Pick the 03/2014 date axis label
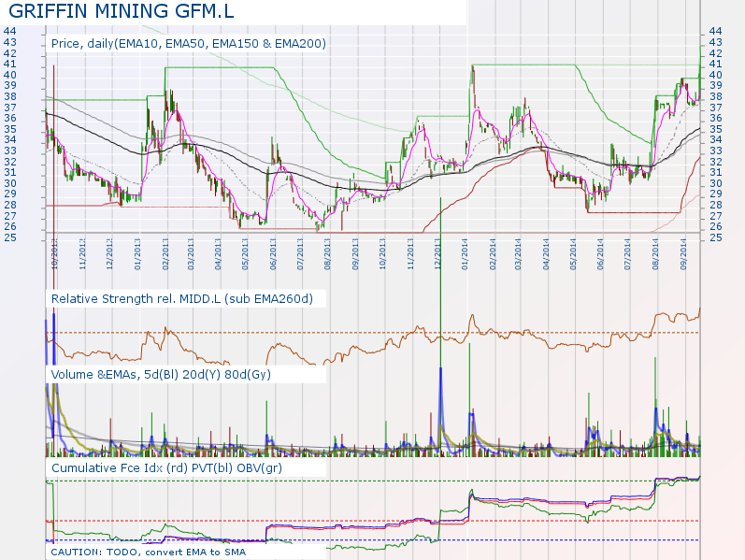This screenshot has height=560, width=745. (518, 254)
